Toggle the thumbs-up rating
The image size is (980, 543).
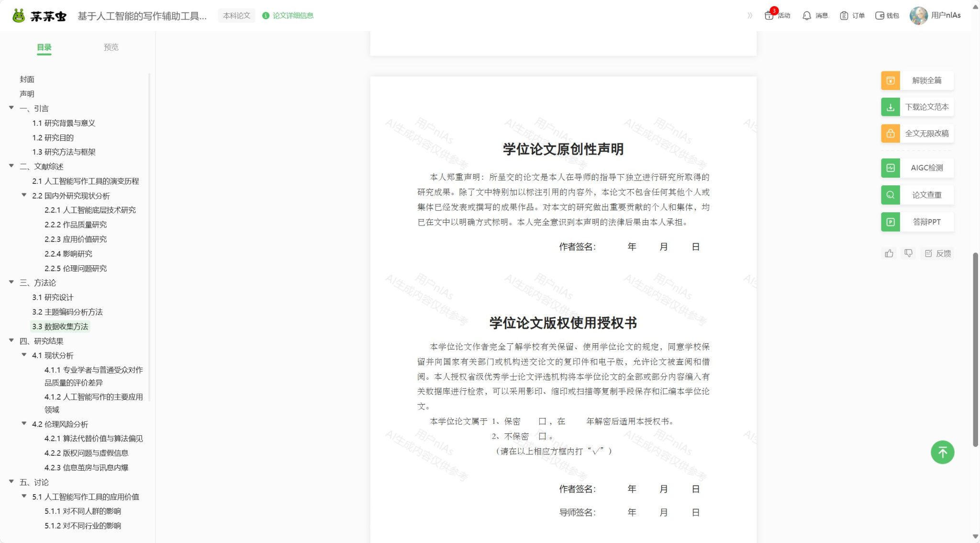889,253
